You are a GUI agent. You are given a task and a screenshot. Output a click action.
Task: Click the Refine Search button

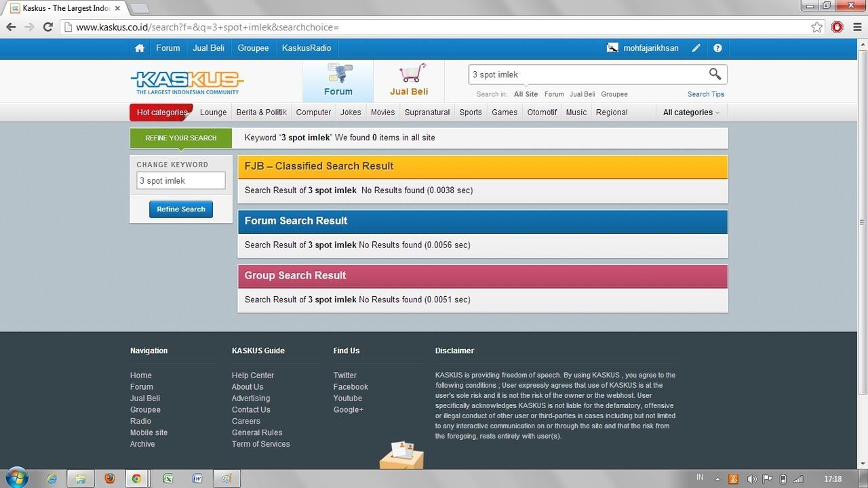pyautogui.click(x=181, y=209)
